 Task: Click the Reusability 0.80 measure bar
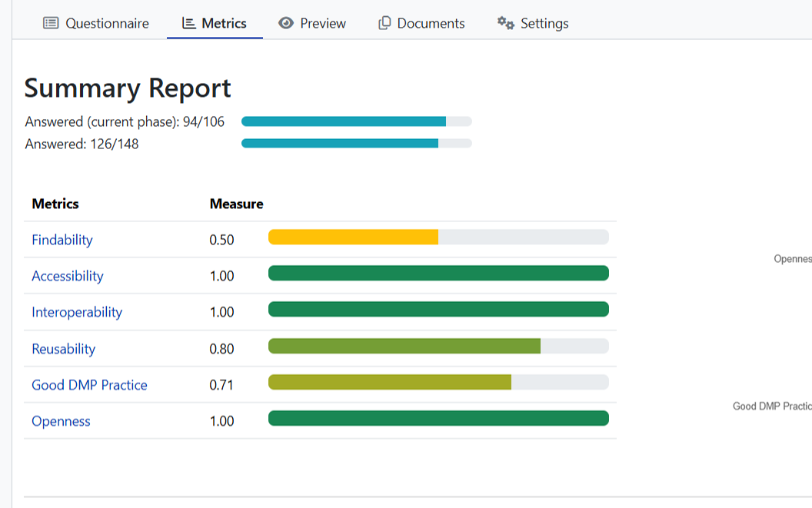point(404,346)
